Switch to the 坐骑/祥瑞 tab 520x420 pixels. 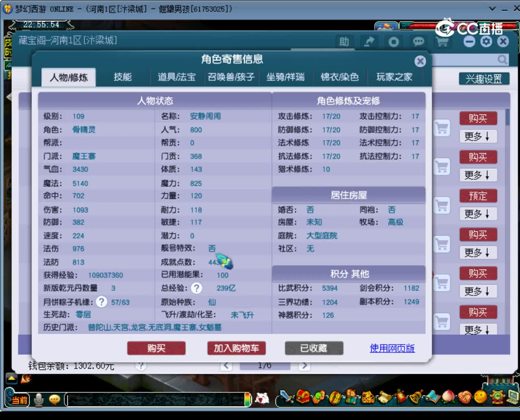(x=286, y=77)
